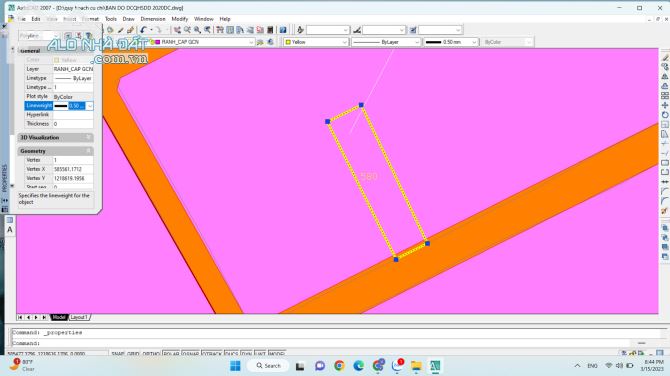This screenshot has width=670, height=376.
Task: Open the Help menu
Action: click(225, 19)
